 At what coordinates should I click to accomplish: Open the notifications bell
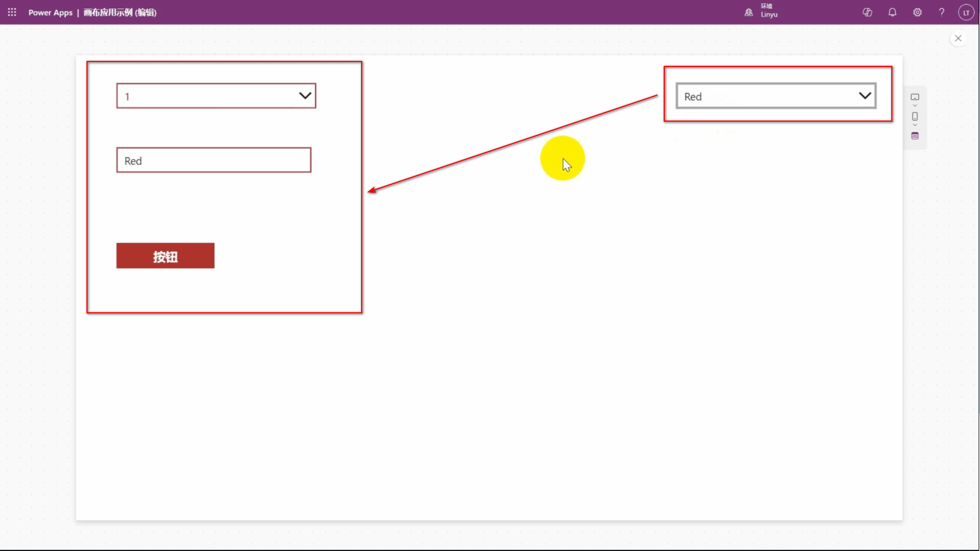[892, 13]
